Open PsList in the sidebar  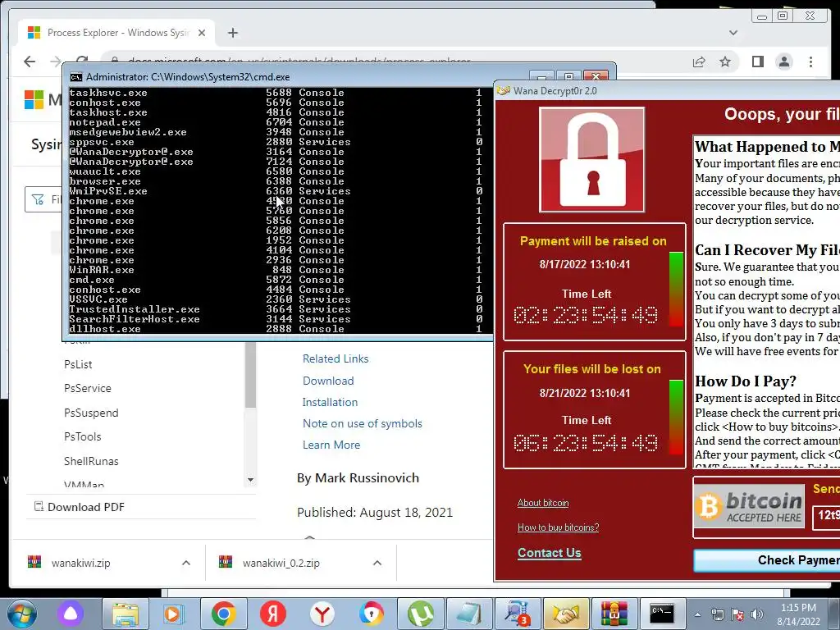point(78,364)
